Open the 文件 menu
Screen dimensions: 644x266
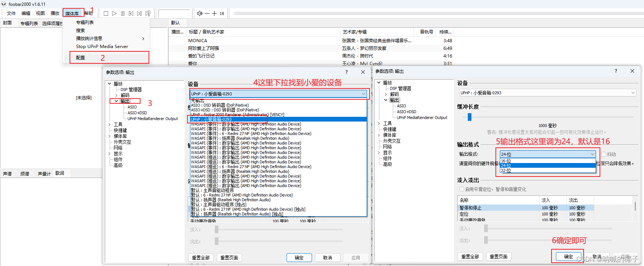(11, 13)
